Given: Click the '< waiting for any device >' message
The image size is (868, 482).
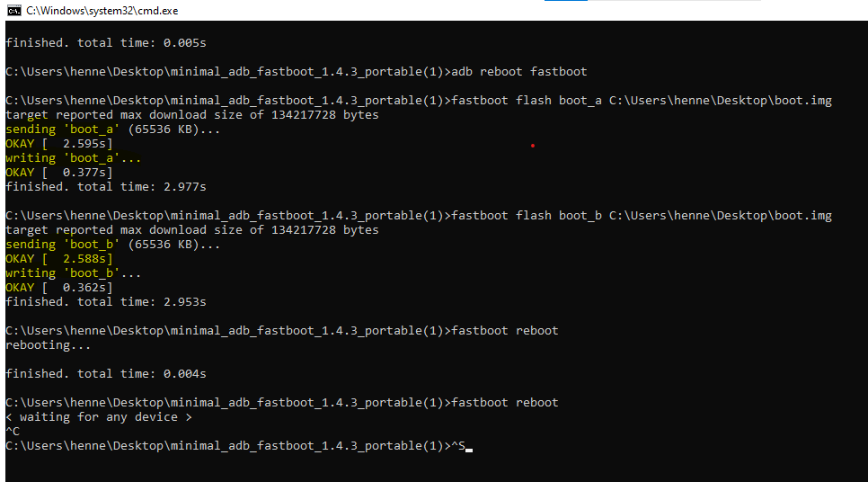Looking at the screenshot, I should click(x=99, y=417).
